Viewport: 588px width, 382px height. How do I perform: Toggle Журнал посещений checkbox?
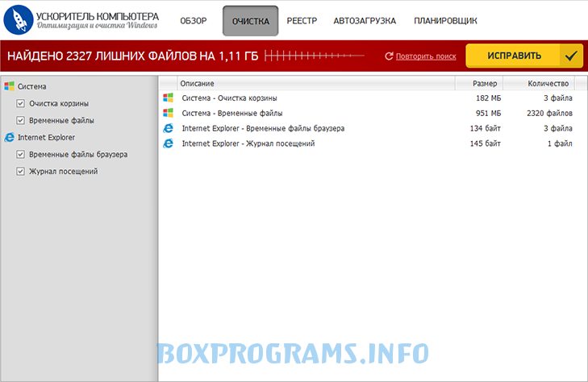pos(21,171)
